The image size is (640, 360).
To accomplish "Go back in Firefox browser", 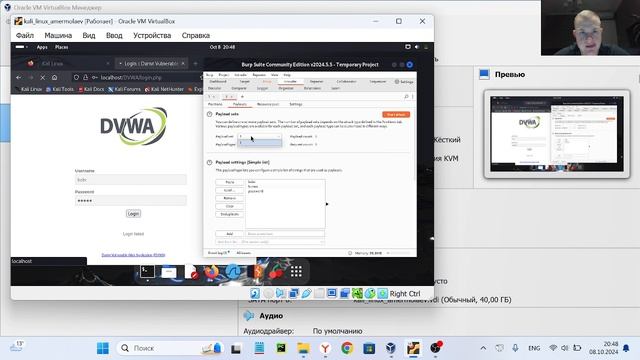I will [19, 77].
